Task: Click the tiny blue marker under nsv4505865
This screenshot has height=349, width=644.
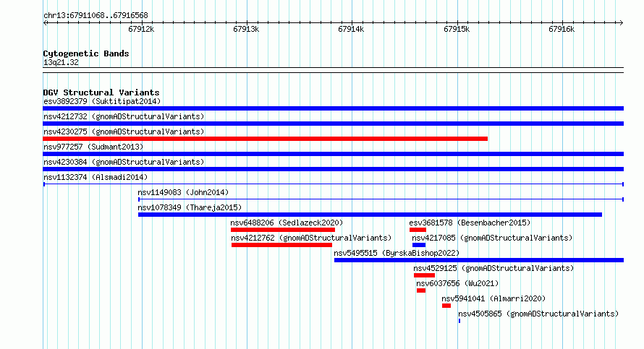Action: pos(459,321)
